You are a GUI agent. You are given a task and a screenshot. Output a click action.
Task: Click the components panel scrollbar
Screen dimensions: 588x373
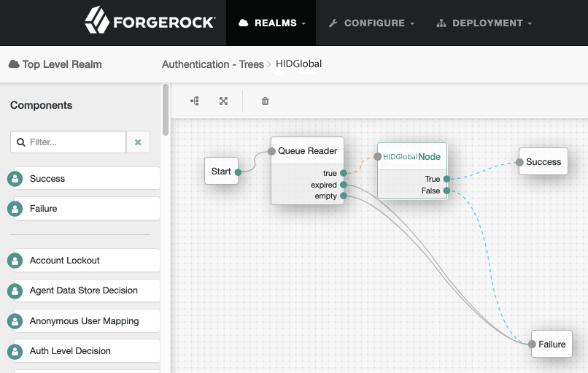(x=166, y=109)
